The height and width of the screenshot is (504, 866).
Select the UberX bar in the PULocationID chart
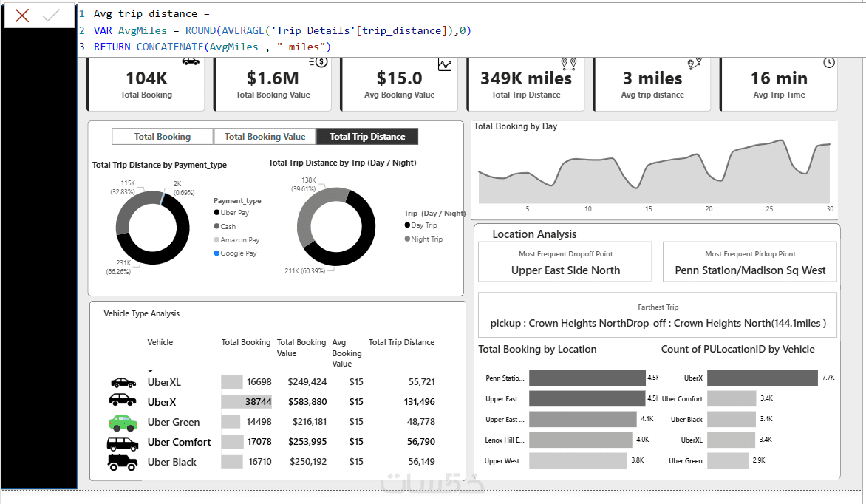pyautogui.click(x=762, y=378)
